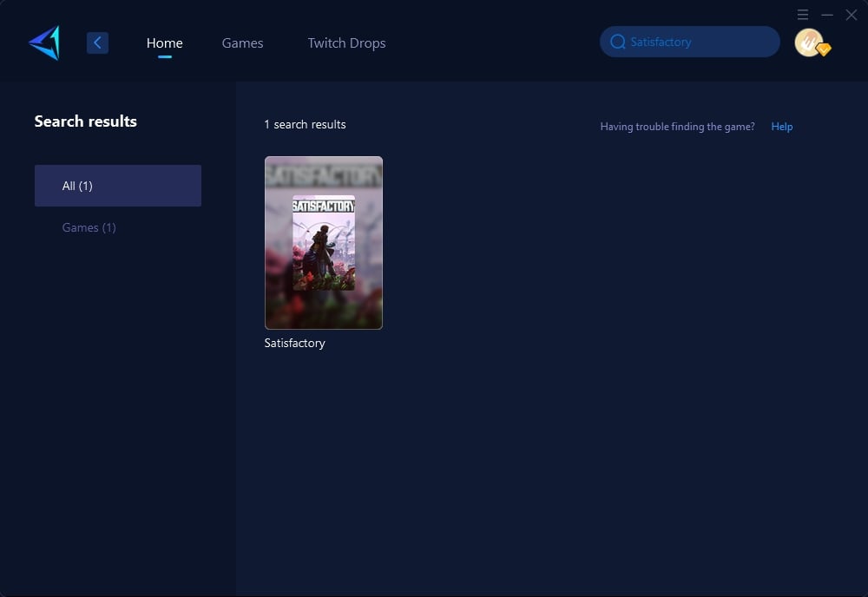The image size is (868, 597).
Task: Open the hamburger menu icon
Action: point(803,15)
